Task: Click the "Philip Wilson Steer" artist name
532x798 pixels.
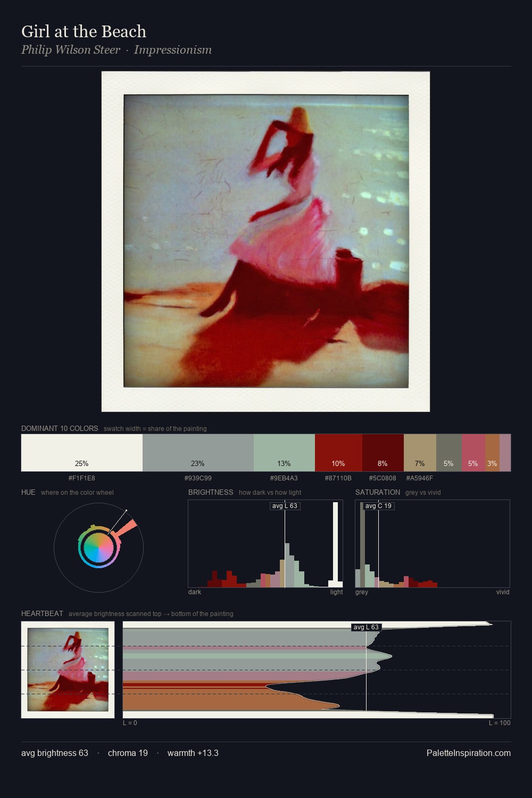Action: 71,49
